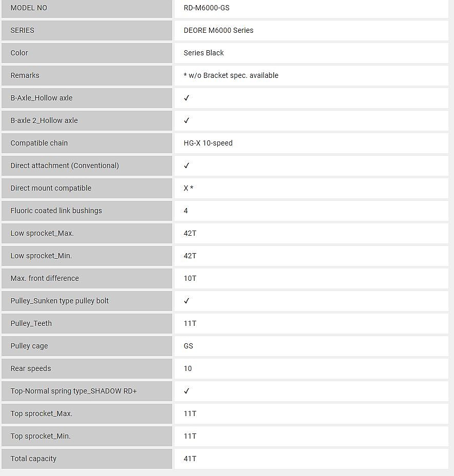Select the DEORE M6000 Series text
The width and height of the screenshot is (454, 476).
coord(218,30)
